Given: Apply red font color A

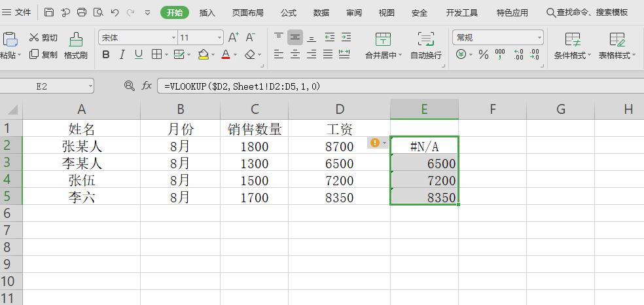Looking at the screenshot, I should pos(226,54).
